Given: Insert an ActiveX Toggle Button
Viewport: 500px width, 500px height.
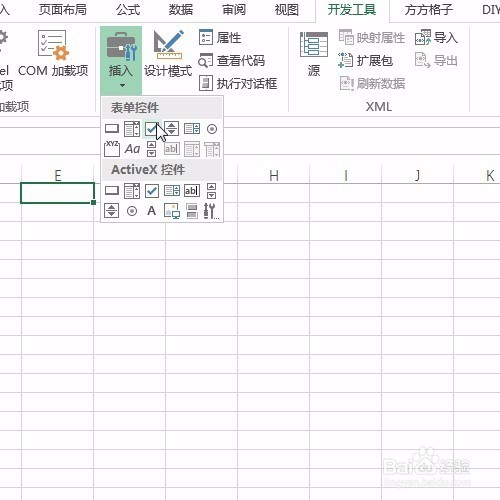Looking at the screenshot, I should click(192, 211).
